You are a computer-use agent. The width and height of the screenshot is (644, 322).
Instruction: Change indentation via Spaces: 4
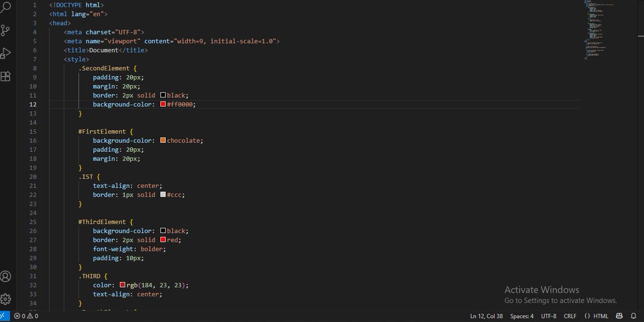[522, 316]
